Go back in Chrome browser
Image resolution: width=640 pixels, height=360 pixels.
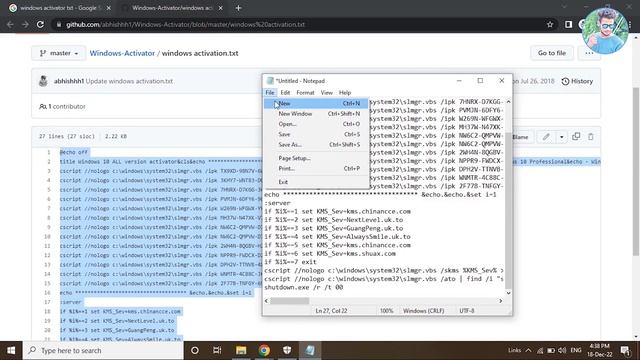click(x=10, y=24)
